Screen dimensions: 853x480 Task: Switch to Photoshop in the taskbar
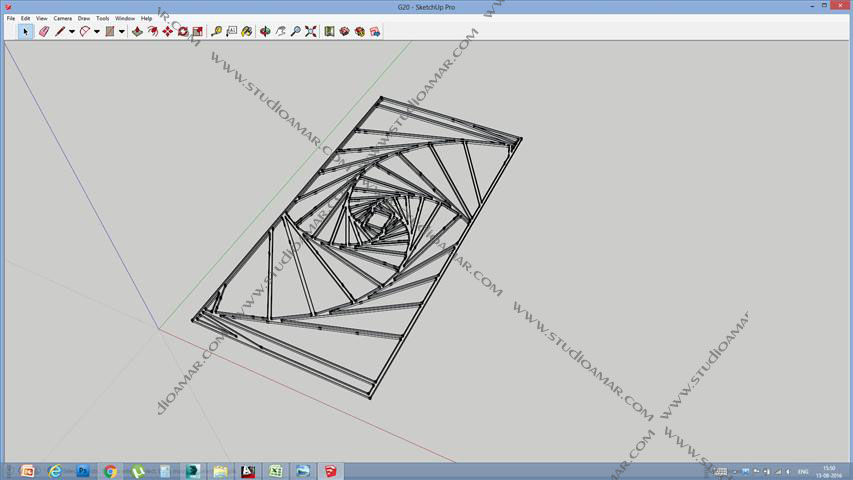pyautogui.click(x=83, y=471)
